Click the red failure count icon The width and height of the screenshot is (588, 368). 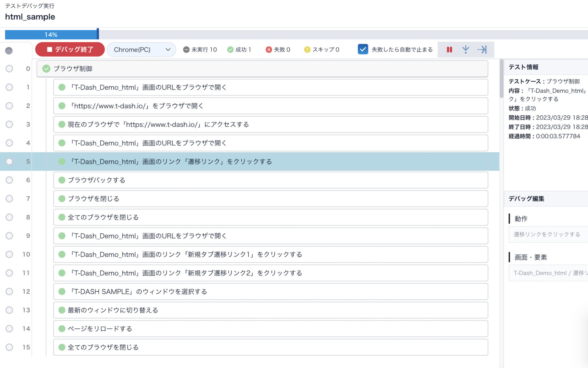[x=269, y=50]
